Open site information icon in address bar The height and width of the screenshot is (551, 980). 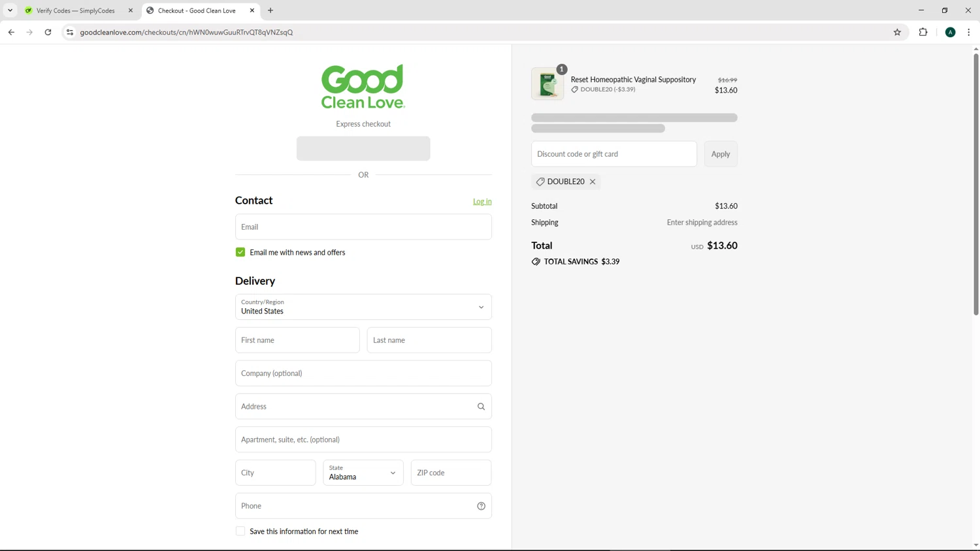point(70,32)
